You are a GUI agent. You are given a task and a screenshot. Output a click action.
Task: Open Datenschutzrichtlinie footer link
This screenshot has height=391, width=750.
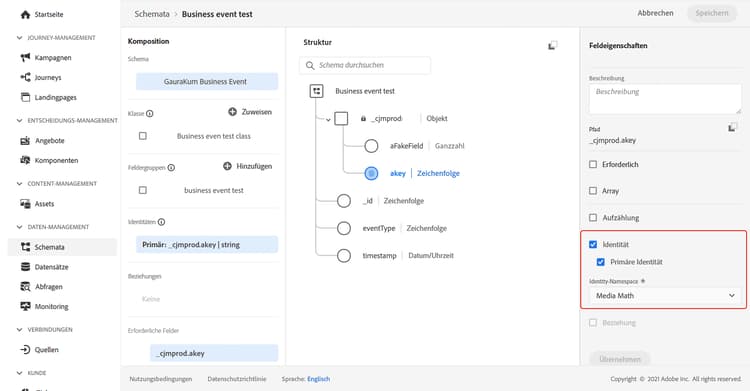(237, 379)
